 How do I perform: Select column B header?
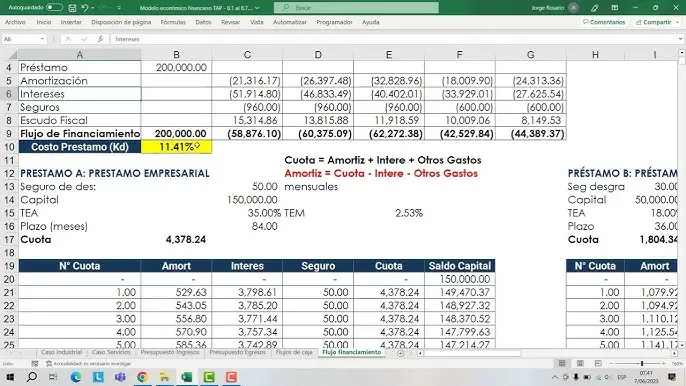click(176, 55)
